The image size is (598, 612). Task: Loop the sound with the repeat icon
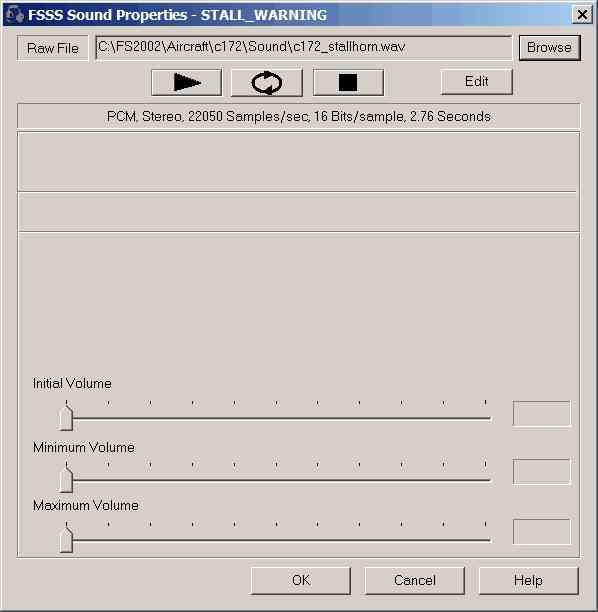tap(267, 82)
